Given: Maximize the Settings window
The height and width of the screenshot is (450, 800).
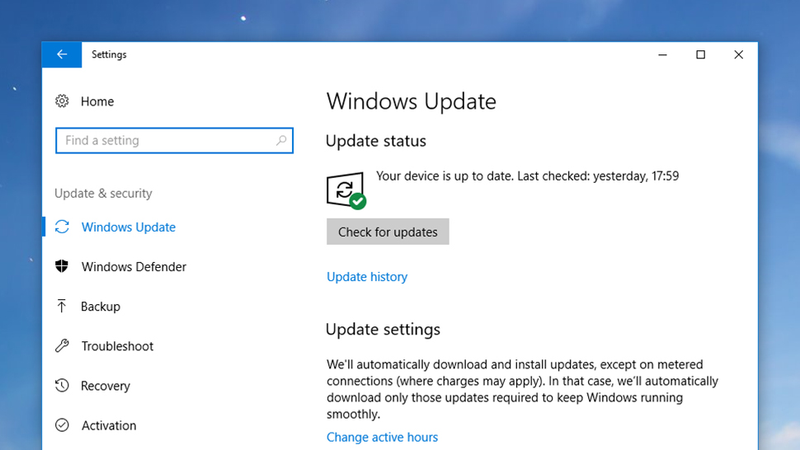Looking at the screenshot, I should click(701, 55).
